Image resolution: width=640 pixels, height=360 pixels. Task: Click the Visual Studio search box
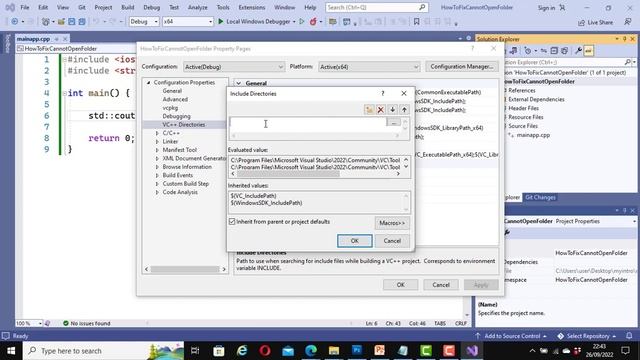pyautogui.click(x=376, y=7)
